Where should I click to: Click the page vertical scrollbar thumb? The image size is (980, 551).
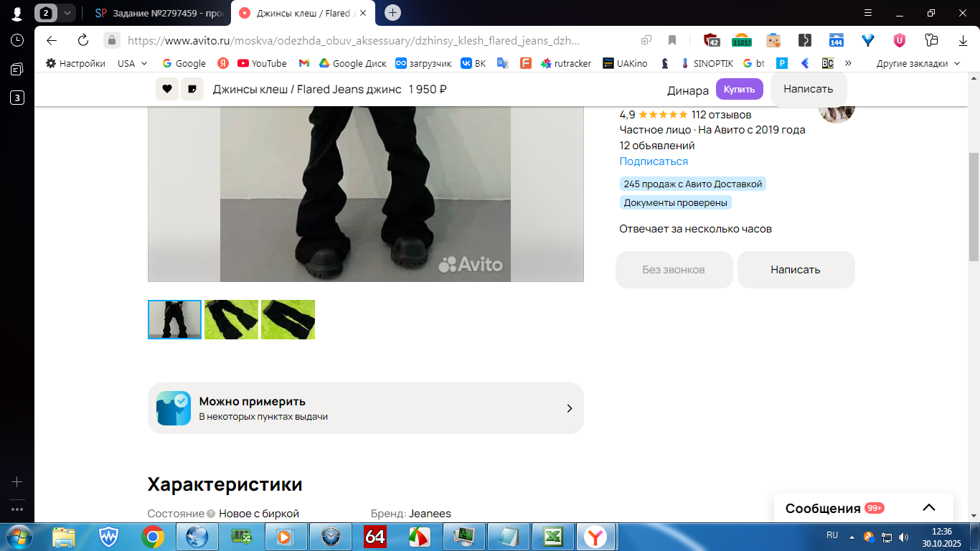974,207
